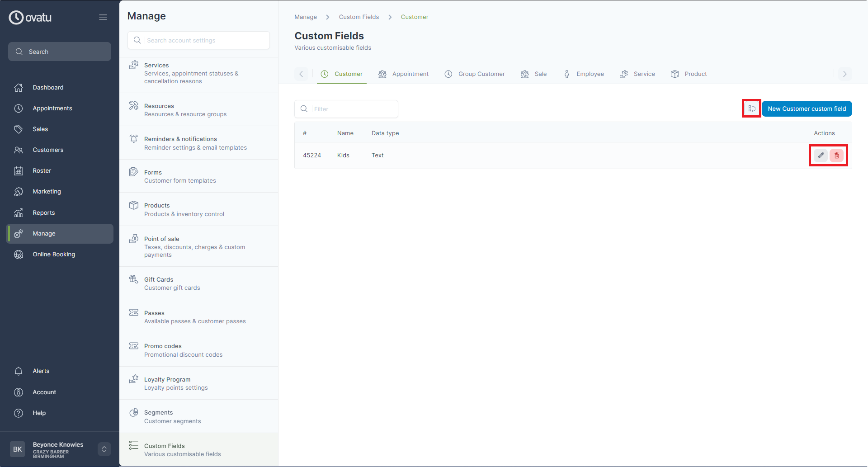This screenshot has width=868, height=467.
Task: Switch to the Employee tab
Action: 584,74
